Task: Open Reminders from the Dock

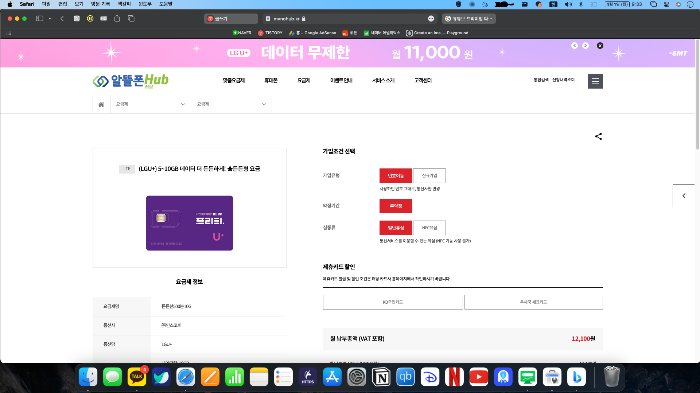Action: click(x=283, y=377)
